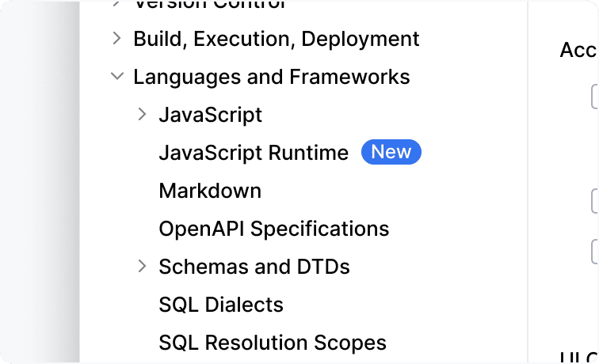Go to Markdown settings
The height and width of the screenshot is (364, 599).
coord(209,191)
